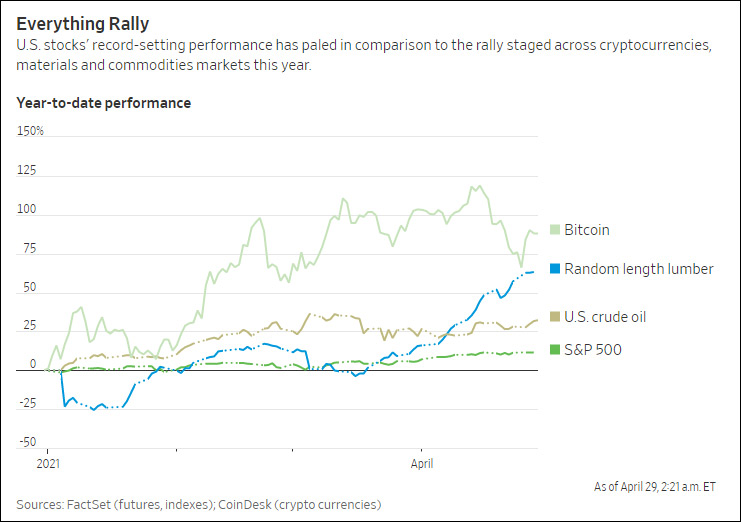
Task: Select the Random length lumber legend label
Action: click(638, 268)
